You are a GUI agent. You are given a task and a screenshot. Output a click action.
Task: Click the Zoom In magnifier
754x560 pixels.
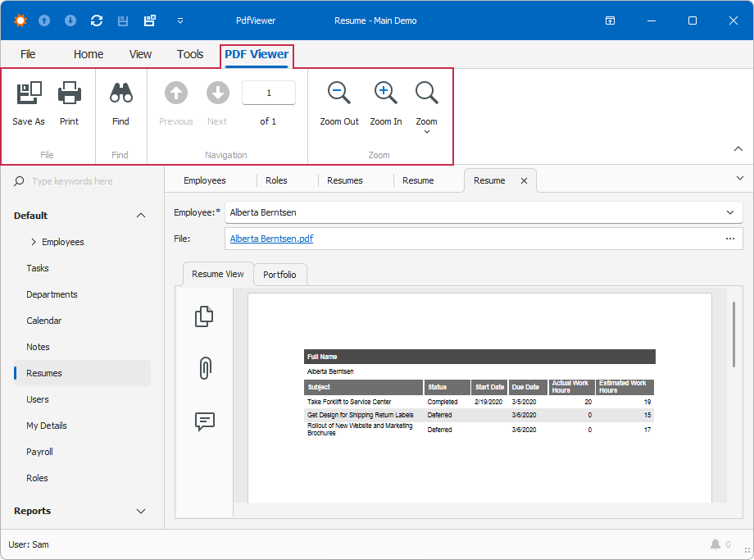[x=385, y=94]
